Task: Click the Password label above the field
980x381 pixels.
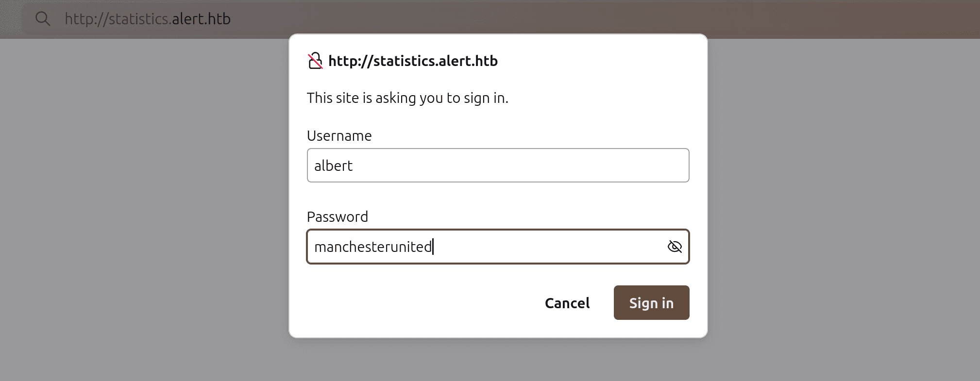Action: pyautogui.click(x=337, y=216)
